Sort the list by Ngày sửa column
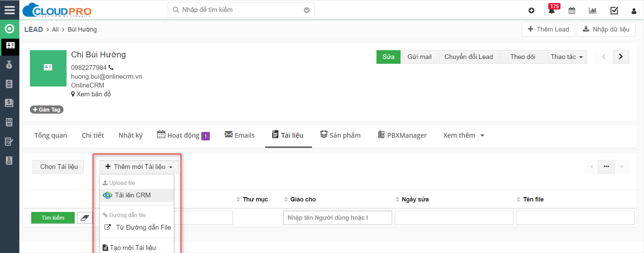644x253 pixels. coord(415,199)
